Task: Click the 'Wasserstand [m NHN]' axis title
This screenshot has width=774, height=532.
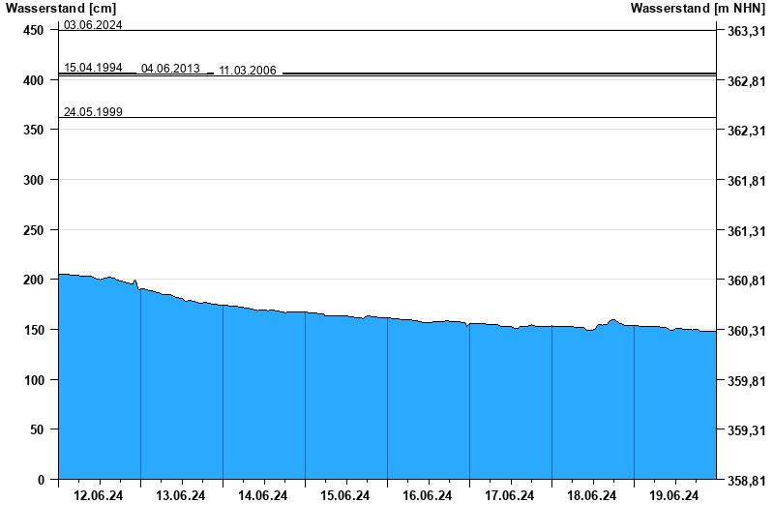Action: 698,9
